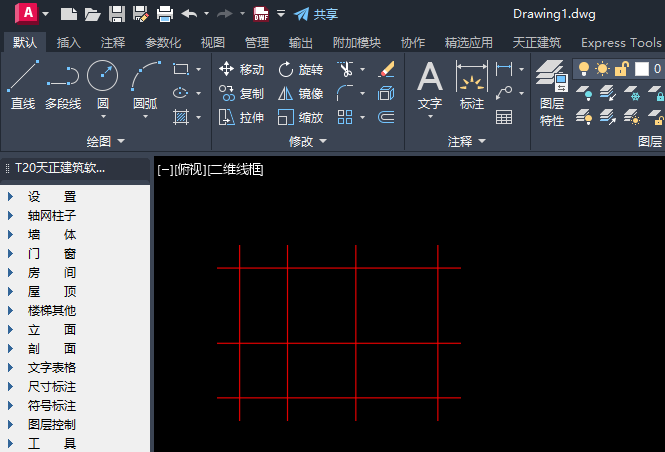Click the [-] viewport control
Viewport: 665px width, 452px height.
tap(165, 170)
